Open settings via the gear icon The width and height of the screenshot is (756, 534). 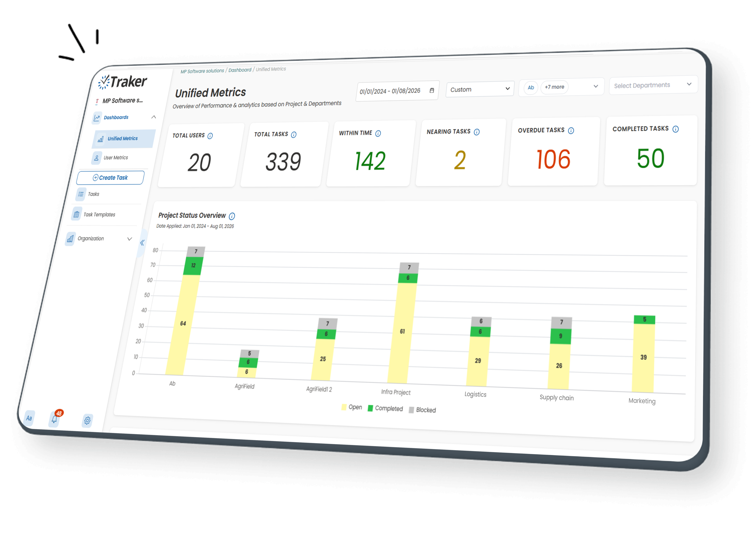point(87,420)
